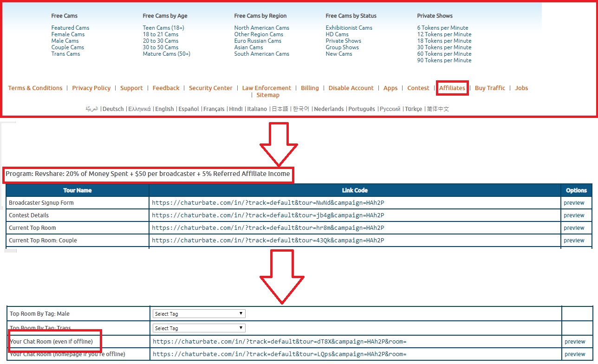Viewport: 598px width, 364px height.
Task: Open the Affiliates footer link
Action: 452,88
